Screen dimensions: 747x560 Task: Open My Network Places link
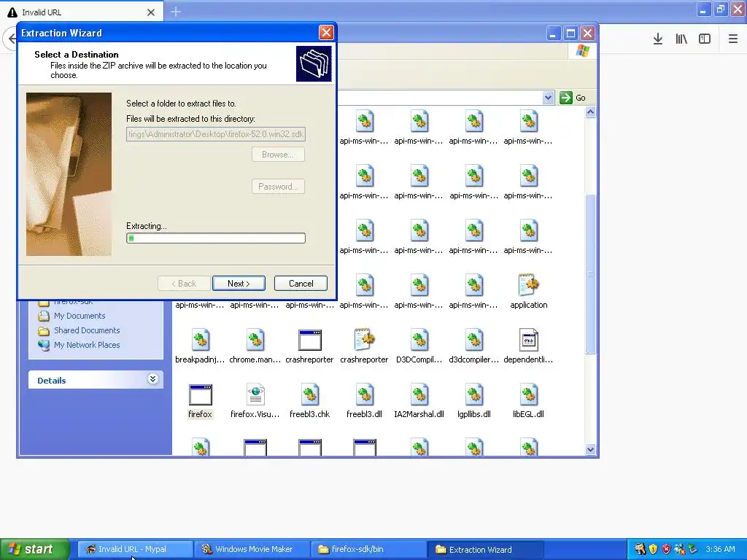pyautogui.click(x=87, y=345)
